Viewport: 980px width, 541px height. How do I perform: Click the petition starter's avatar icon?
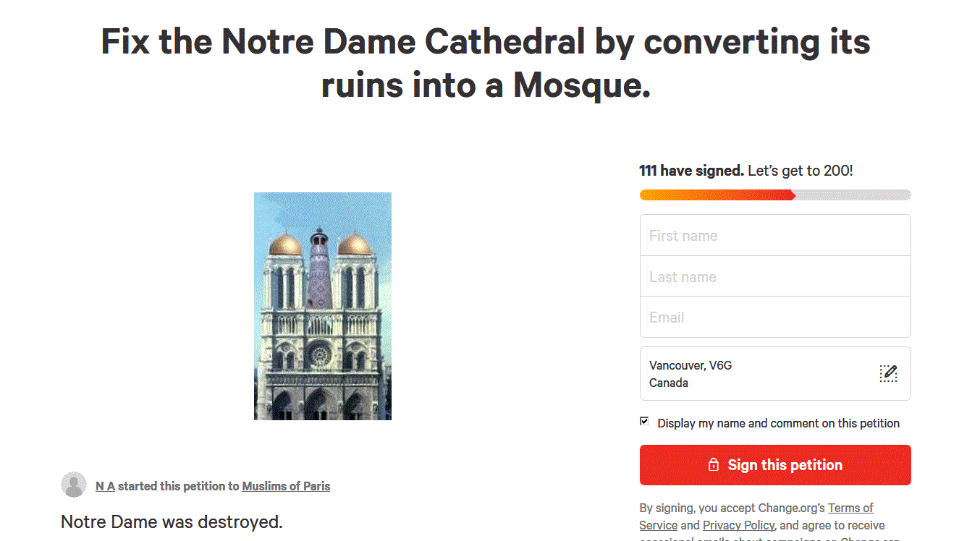pyautogui.click(x=74, y=485)
